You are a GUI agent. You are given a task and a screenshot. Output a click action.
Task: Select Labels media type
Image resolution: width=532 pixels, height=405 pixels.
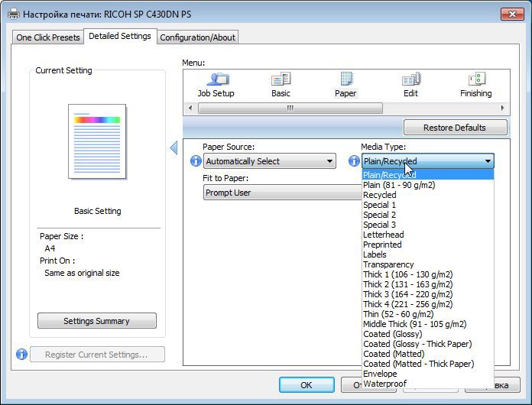pyautogui.click(x=428, y=254)
